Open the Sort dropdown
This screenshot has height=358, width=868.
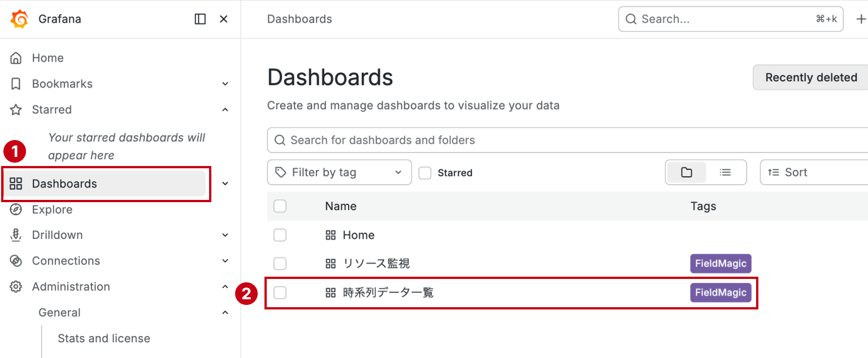click(x=814, y=172)
